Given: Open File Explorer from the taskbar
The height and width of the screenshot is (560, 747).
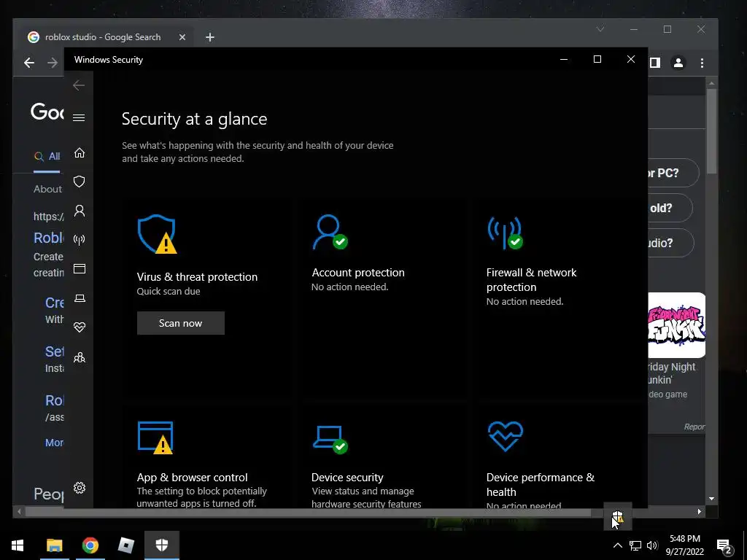Looking at the screenshot, I should pos(54,545).
